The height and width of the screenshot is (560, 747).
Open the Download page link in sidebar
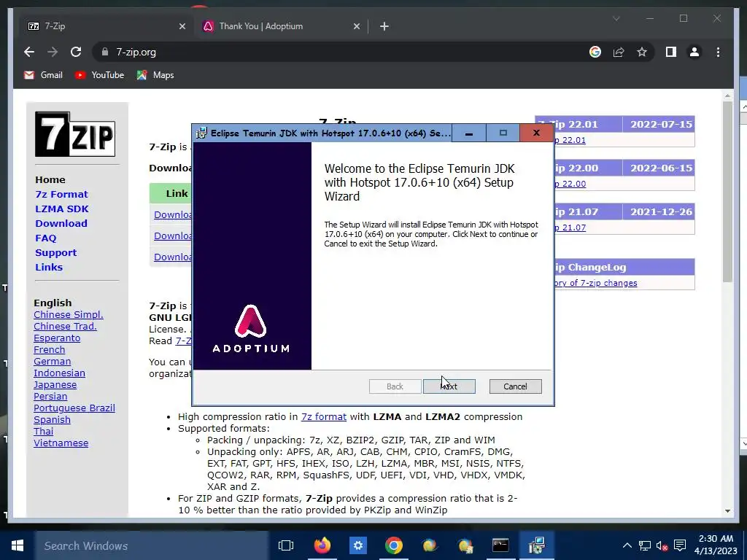(61, 223)
